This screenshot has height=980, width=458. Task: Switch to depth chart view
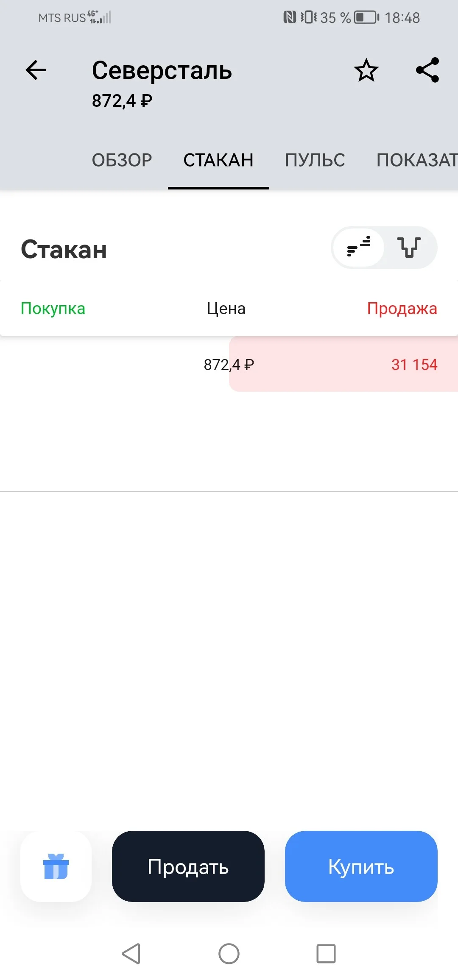pos(409,247)
